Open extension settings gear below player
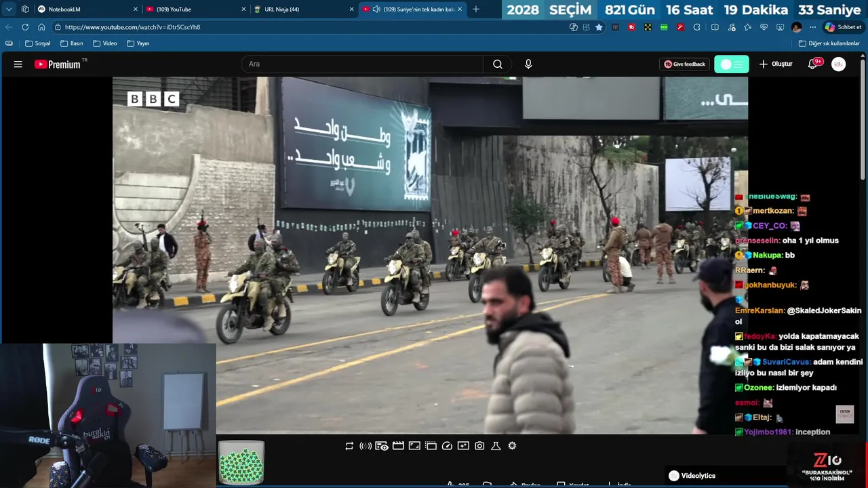Screen dimensions: 868x488 [512, 446]
